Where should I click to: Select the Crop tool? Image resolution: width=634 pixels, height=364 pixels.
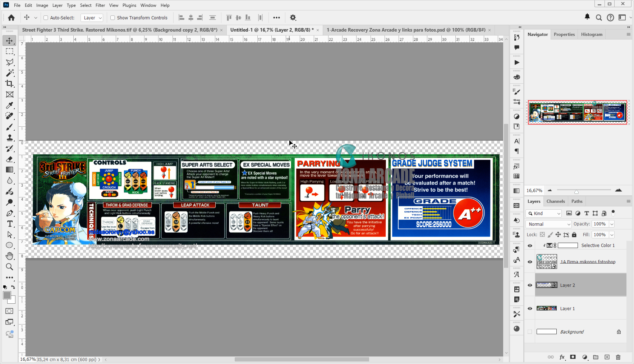pos(10,84)
